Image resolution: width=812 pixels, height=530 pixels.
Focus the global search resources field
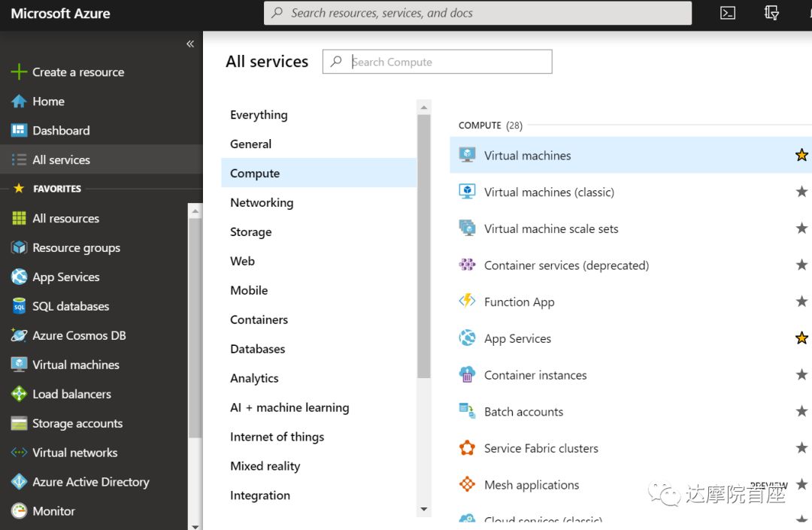[477, 13]
